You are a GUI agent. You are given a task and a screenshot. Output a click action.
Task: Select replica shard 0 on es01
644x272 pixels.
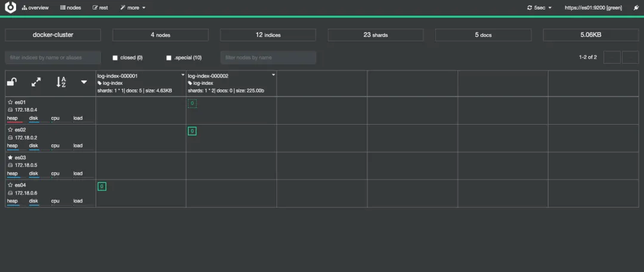(192, 104)
